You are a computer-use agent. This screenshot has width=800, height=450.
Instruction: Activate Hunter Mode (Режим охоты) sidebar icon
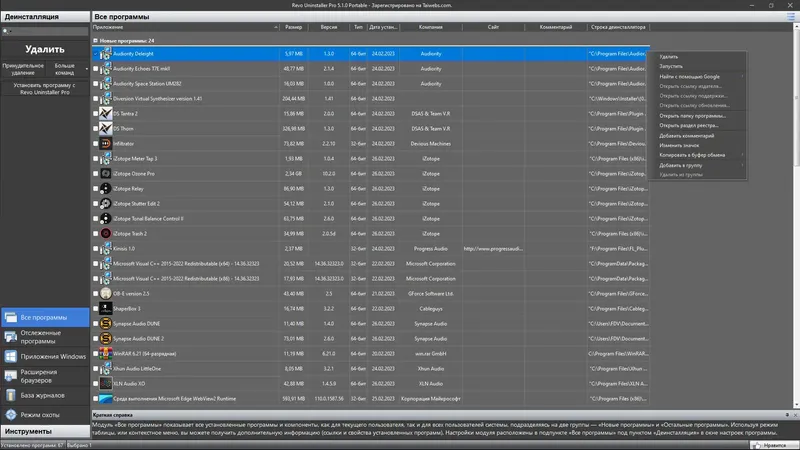point(11,415)
